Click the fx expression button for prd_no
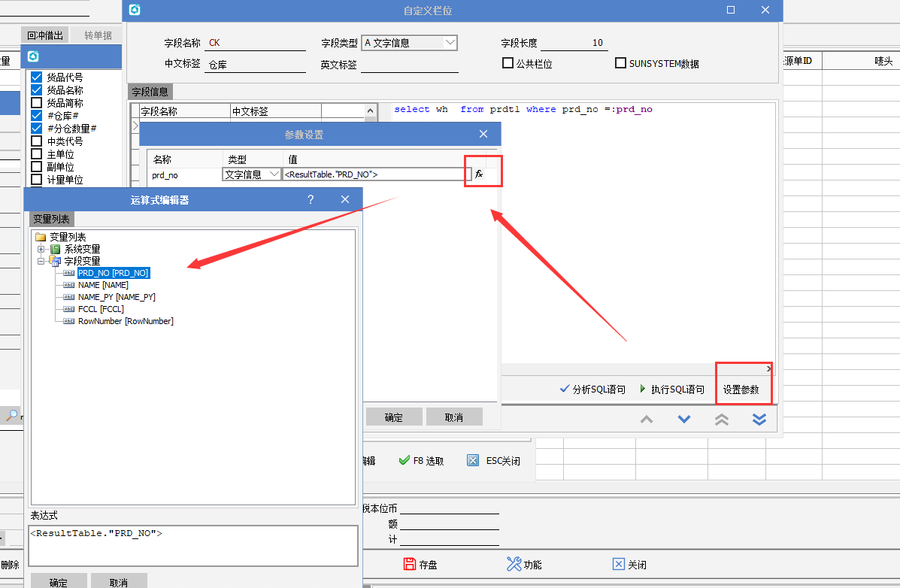The width and height of the screenshot is (900, 588). point(478,174)
